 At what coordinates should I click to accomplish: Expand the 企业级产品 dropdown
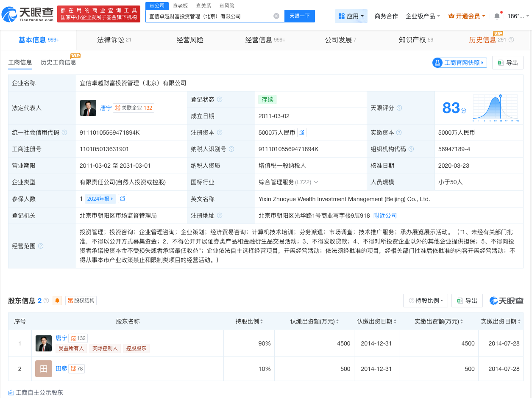pyautogui.click(x=438, y=16)
